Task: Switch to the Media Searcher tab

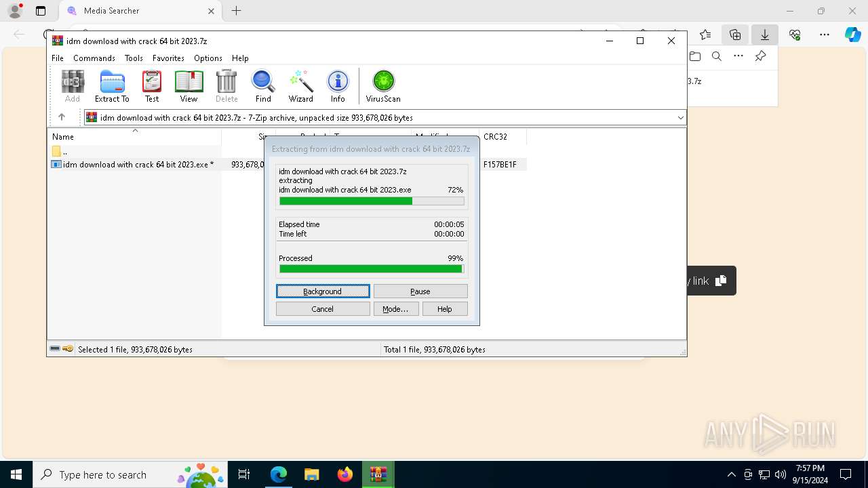Action: (140, 11)
